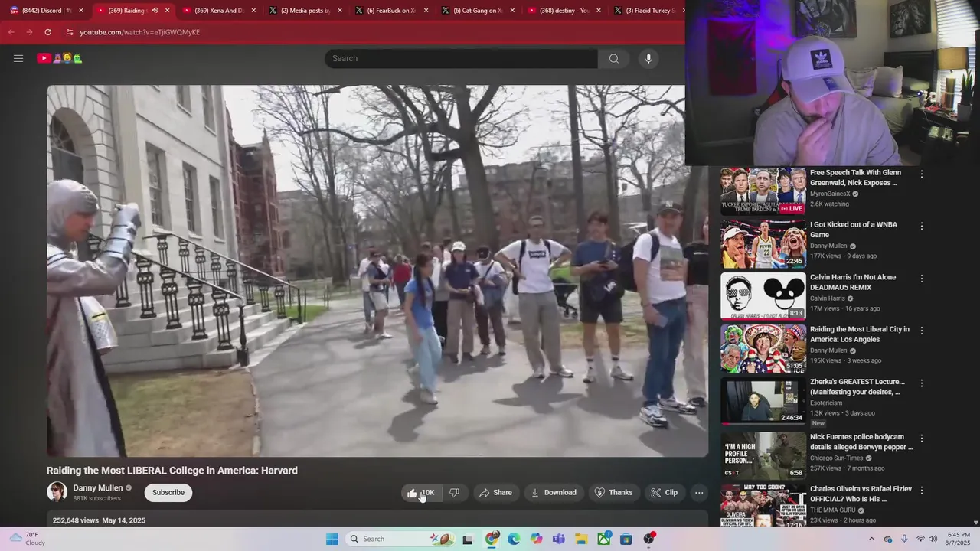Open Microsoft Edge from taskbar
980x551 pixels.
pyautogui.click(x=514, y=539)
